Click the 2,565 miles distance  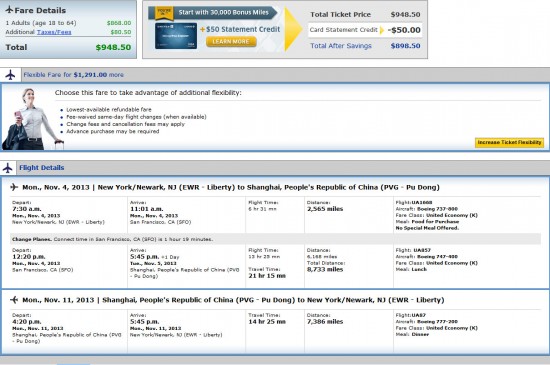tap(325, 209)
